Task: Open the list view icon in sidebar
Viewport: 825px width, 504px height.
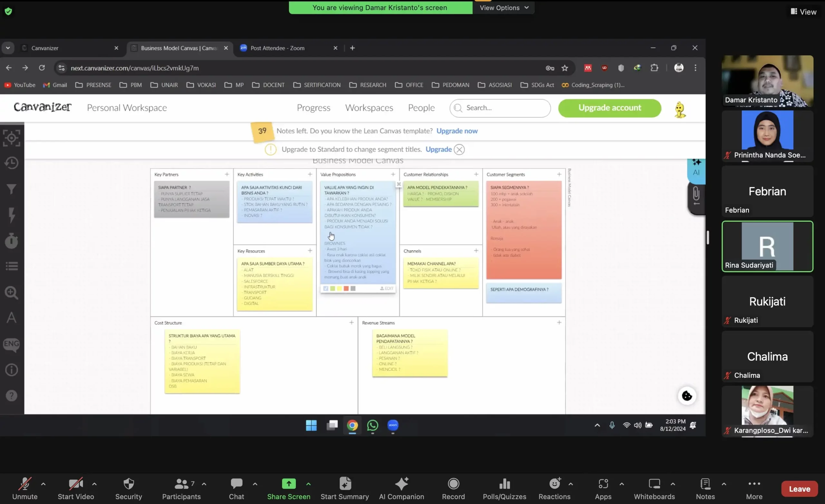Action: (x=12, y=266)
